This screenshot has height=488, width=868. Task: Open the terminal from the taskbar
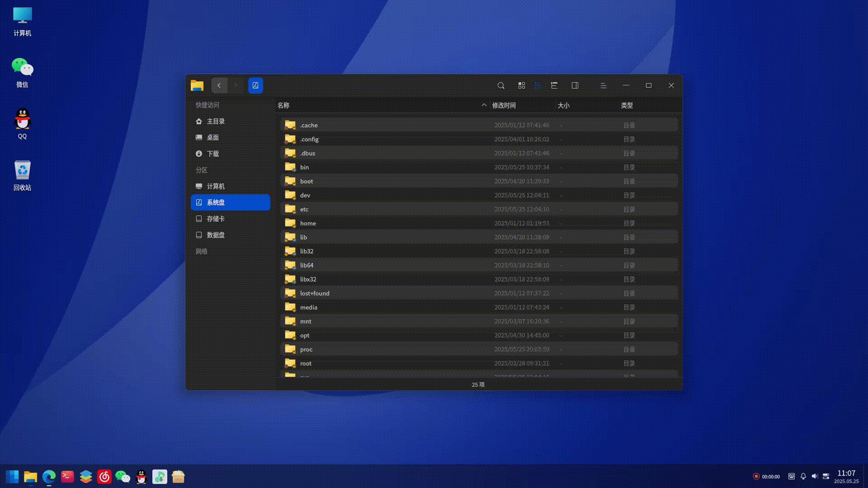(67, 477)
